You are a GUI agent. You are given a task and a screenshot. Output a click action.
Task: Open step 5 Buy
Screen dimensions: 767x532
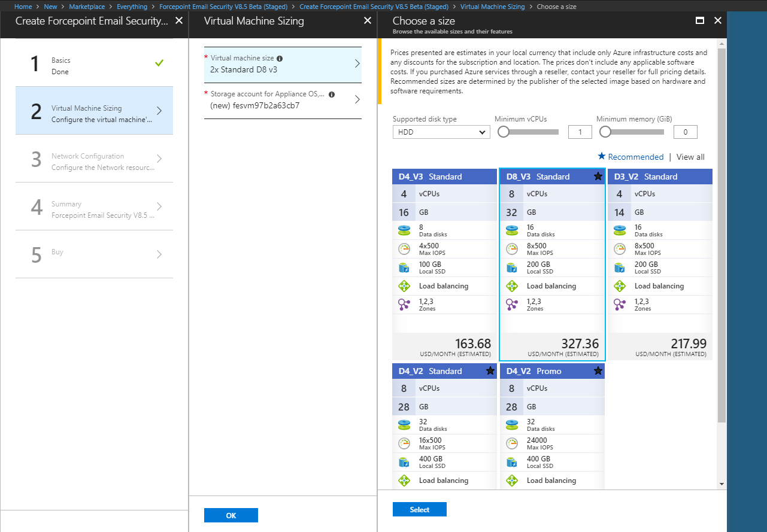click(x=94, y=254)
